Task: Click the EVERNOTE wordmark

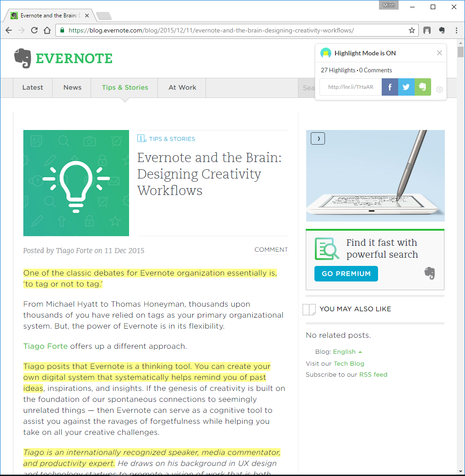Action: tap(74, 58)
